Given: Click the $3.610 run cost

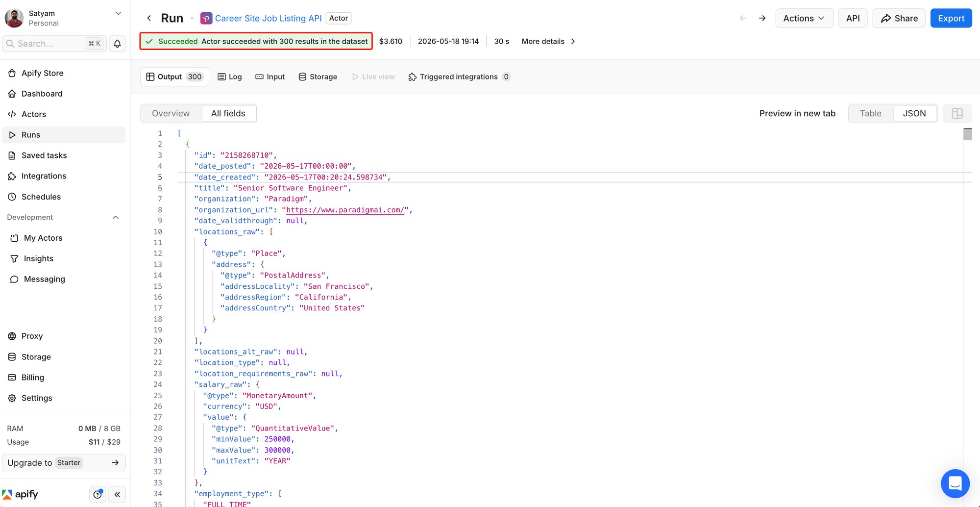Looking at the screenshot, I should [x=391, y=41].
